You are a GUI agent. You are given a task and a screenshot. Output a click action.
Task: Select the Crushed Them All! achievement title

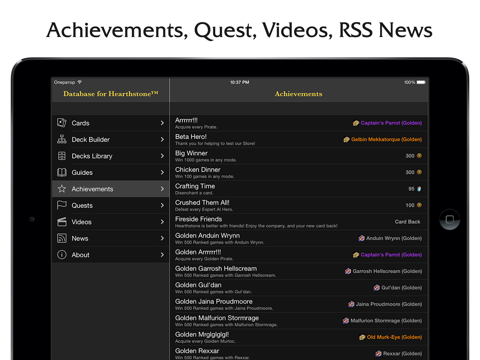pyautogui.click(x=202, y=202)
